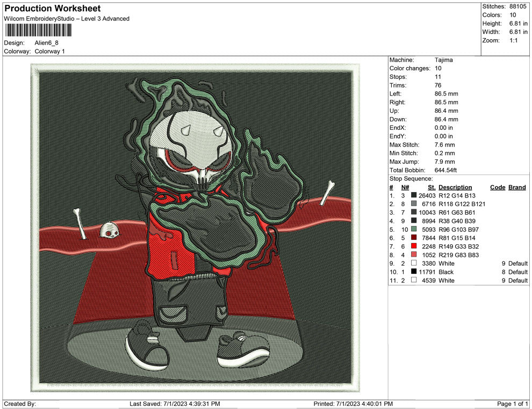
Task: Click stitch count '1052' in stop 8
Action: point(428,255)
